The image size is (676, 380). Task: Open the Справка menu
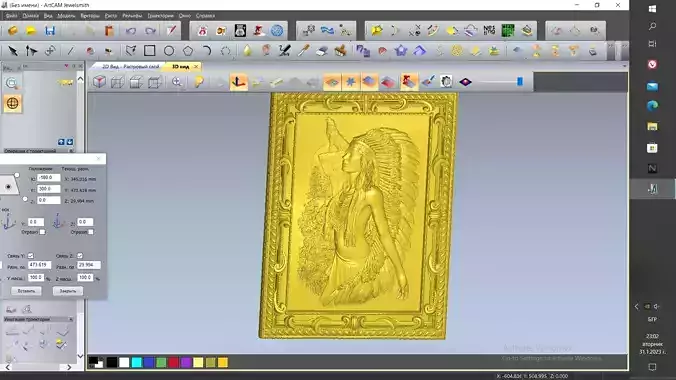(205, 16)
